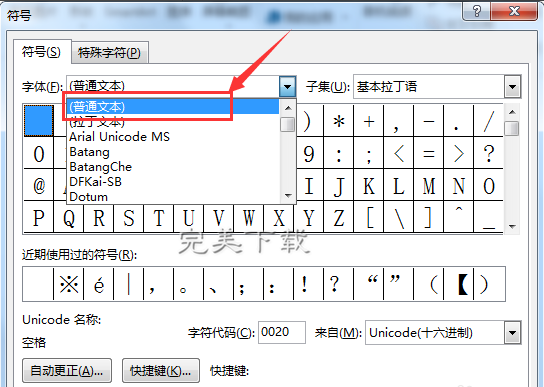Pick recently used 、 enumeration comma
Screen dimensions: 544x387
click(x=219, y=284)
